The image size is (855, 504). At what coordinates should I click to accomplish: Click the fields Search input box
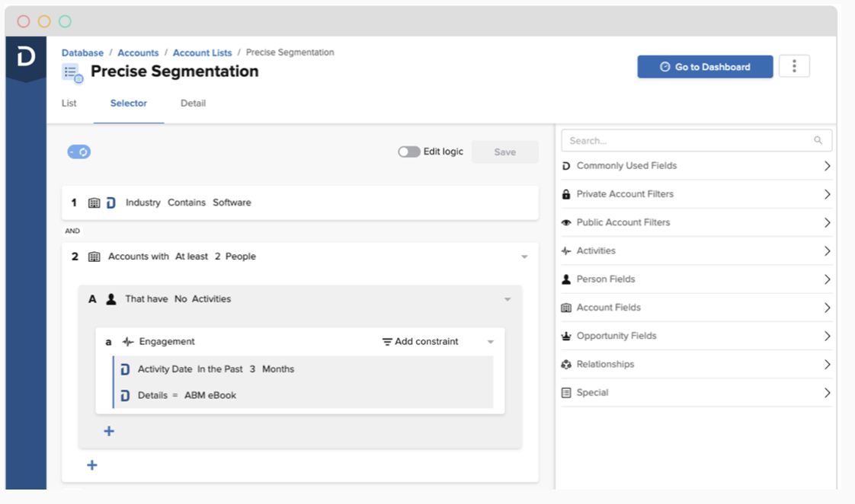coord(686,141)
